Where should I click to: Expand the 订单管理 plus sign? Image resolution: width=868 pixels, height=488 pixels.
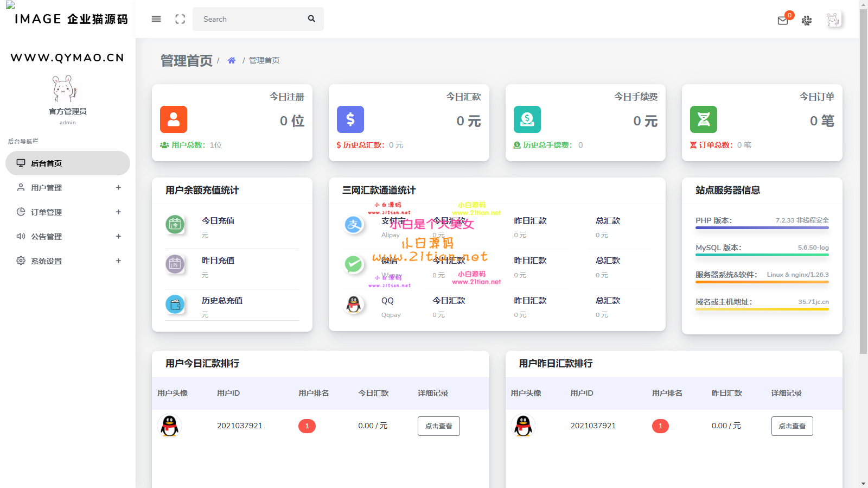[118, 212]
